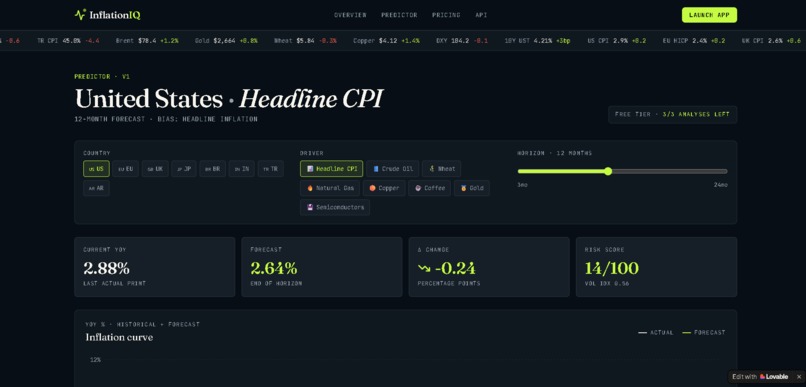
Task: Click the Copper driver icon
Action: tap(372, 188)
